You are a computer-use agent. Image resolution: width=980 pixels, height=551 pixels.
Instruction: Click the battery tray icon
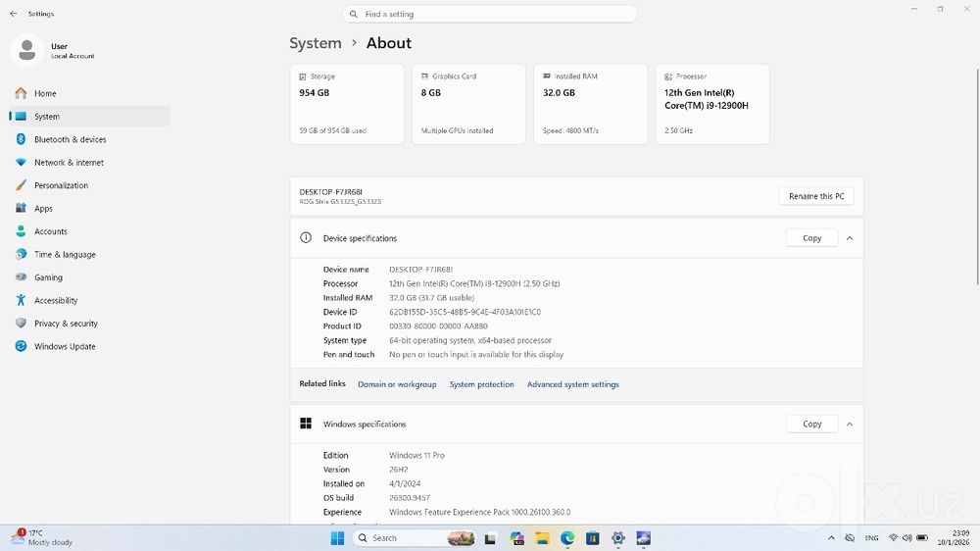pos(922,538)
